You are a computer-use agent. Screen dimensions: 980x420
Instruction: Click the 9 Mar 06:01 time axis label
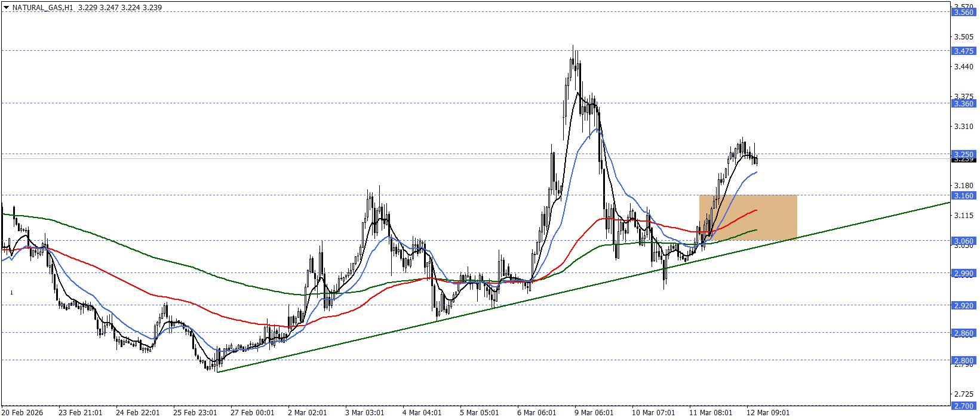click(x=594, y=413)
